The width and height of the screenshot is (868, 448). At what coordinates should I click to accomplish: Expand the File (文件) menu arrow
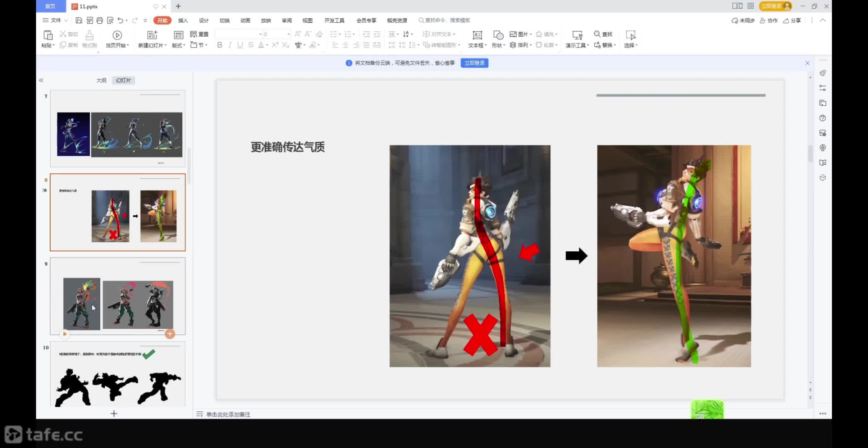click(66, 20)
